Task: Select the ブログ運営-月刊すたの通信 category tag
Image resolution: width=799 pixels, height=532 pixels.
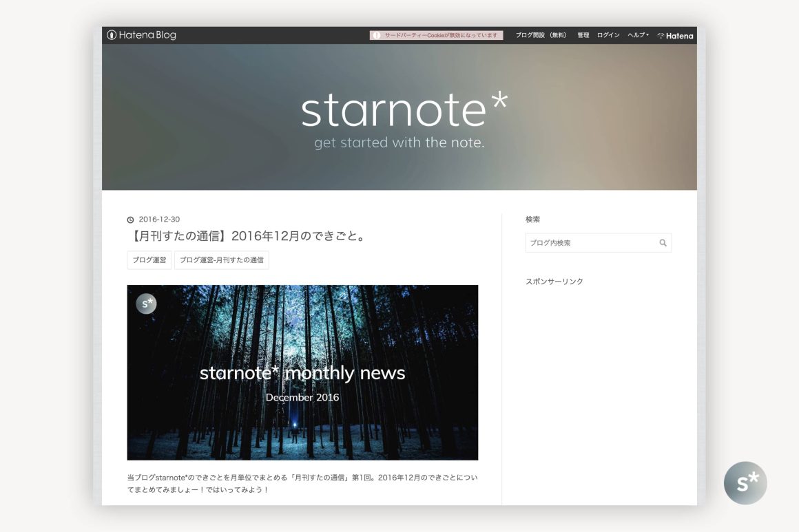Action: pyautogui.click(x=221, y=260)
